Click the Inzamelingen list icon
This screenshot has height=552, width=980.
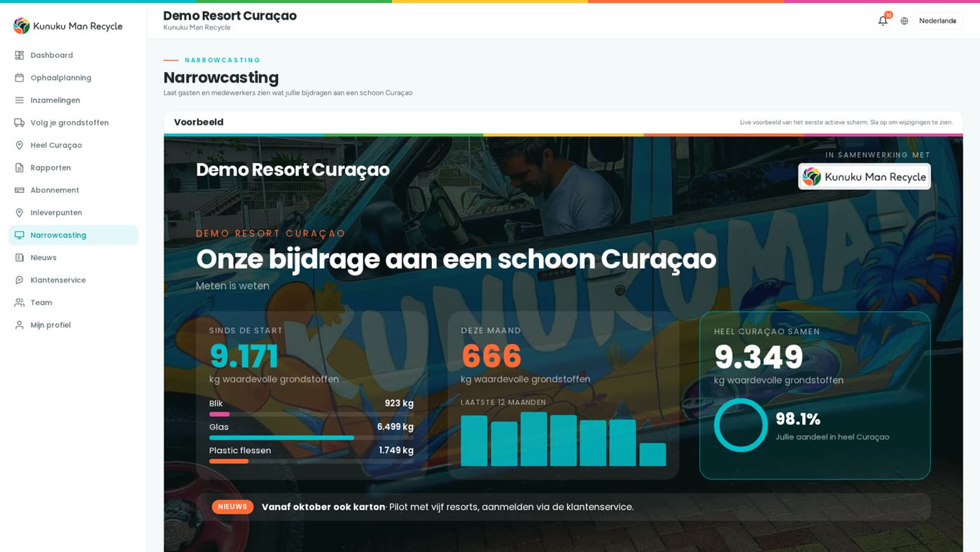(20, 100)
